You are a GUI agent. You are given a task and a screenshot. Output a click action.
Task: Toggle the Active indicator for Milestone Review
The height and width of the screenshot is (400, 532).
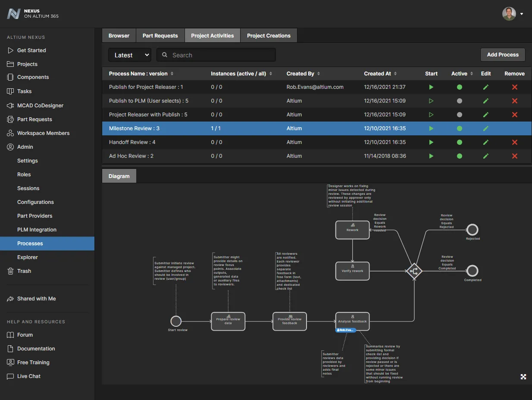pyautogui.click(x=459, y=128)
